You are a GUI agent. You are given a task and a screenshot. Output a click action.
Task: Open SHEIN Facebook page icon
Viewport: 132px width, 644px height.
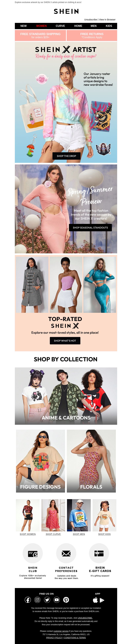click(x=28, y=600)
